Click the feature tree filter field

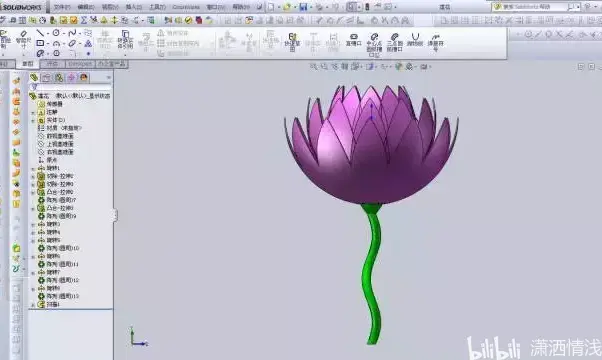coord(70,88)
